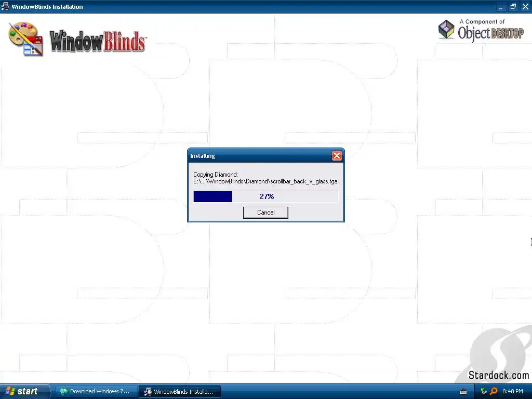Screen dimensions: 532x399
Task: Click 'A Component of' caption text
Action: [482, 22]
